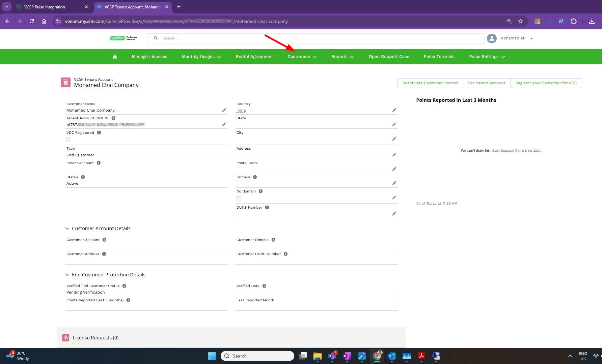Open the ENG US language switcher
602x364 pixels.
(583, 356)
